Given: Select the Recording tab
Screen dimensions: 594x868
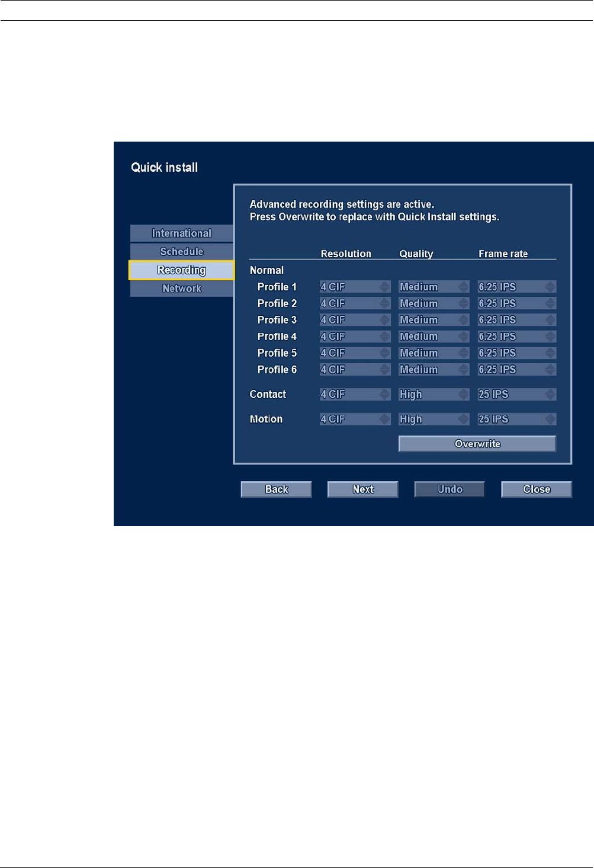Looking at the screenshot, I should (x=182, y=270).
